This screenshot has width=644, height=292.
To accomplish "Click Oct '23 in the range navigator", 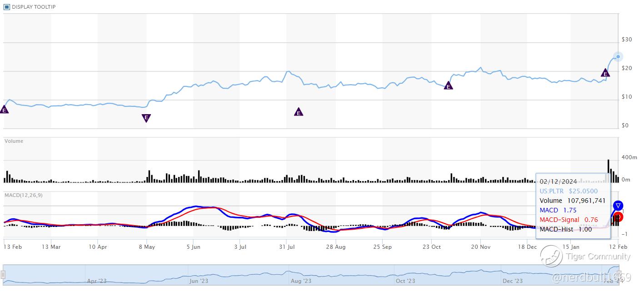I will 405,281.
